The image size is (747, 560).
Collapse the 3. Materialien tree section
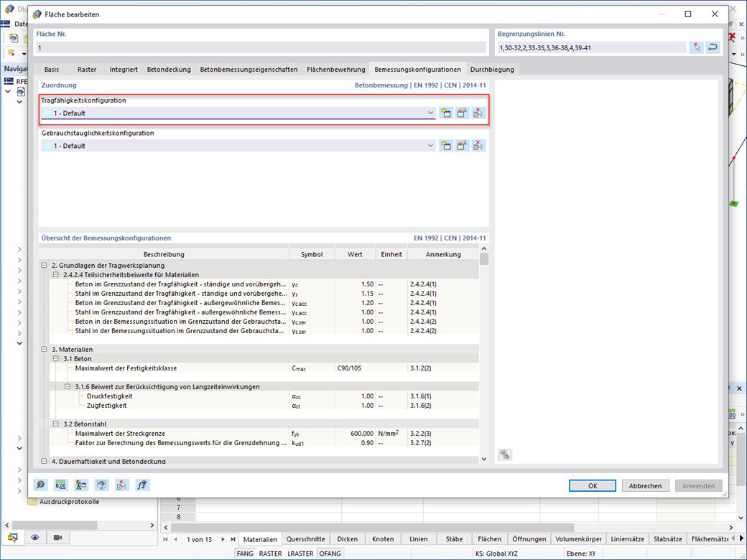point(45,348)
